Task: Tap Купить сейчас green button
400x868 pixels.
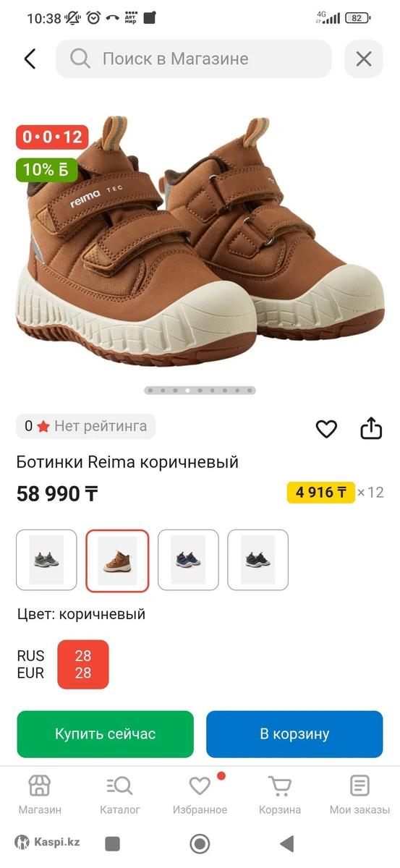Action: (106, 734)
